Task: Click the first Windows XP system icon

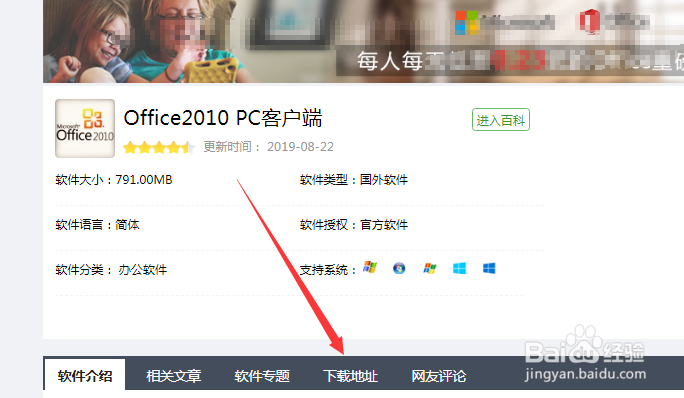Action: click(370, 267)
